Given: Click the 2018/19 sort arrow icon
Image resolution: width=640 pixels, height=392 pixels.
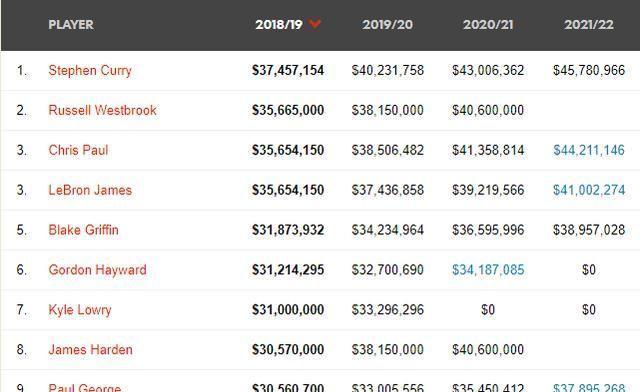Looking at the screenshot, I should [315, 24].
